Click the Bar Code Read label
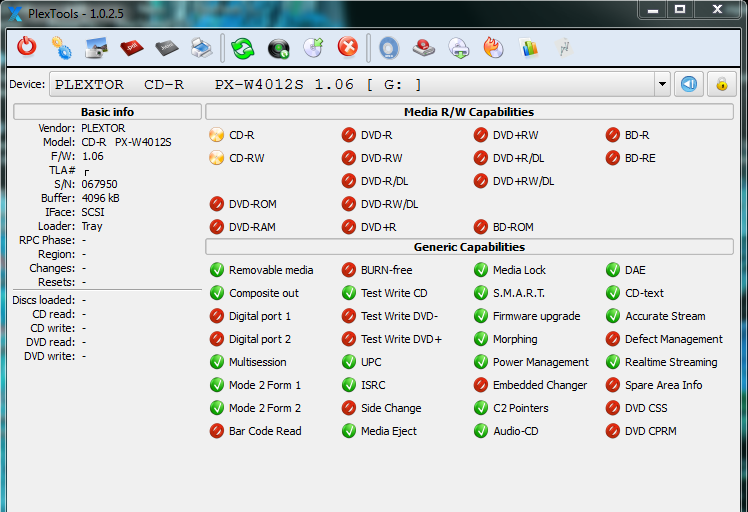The image size is (748, 512). (265, 431)
